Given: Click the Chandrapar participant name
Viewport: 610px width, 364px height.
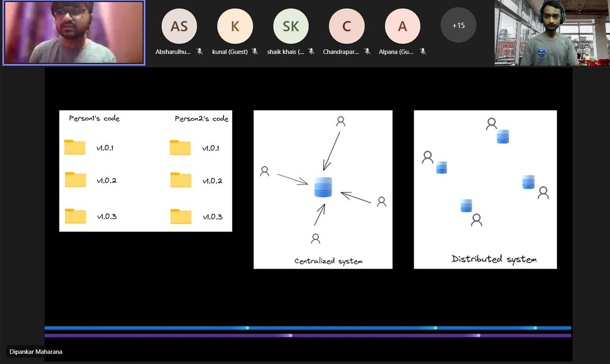Looking at the screenshot, I should click(341, 52).
